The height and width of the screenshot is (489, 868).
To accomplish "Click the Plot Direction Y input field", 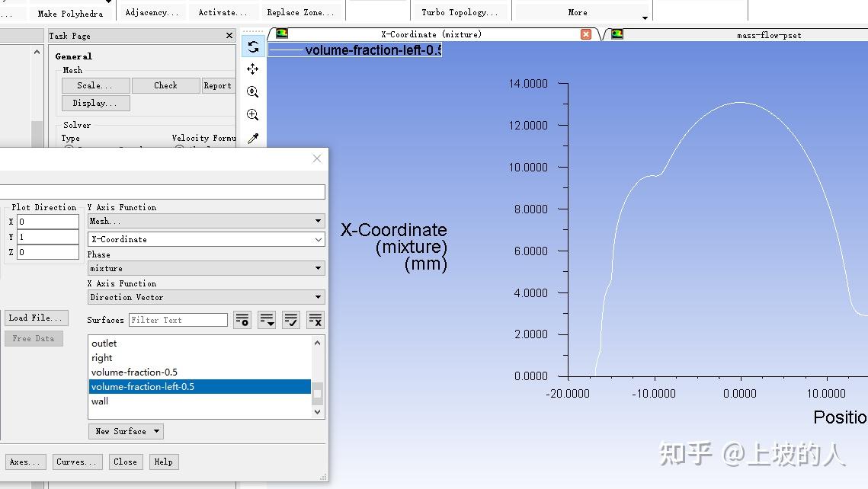I will tap(47, 237).
